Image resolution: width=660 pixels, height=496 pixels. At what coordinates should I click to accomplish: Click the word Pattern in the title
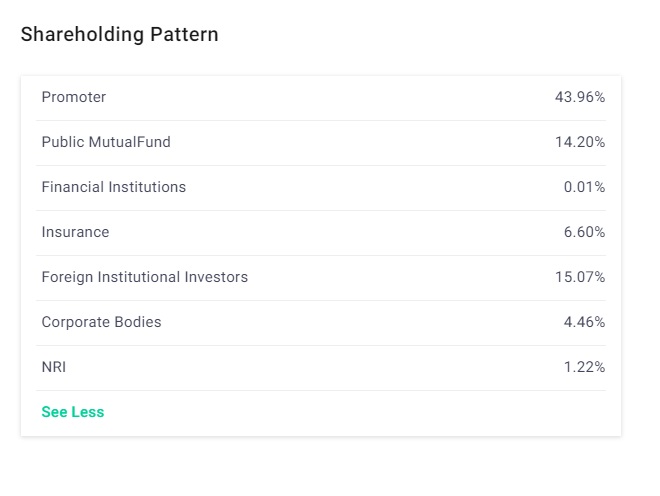tap(184, 34)
